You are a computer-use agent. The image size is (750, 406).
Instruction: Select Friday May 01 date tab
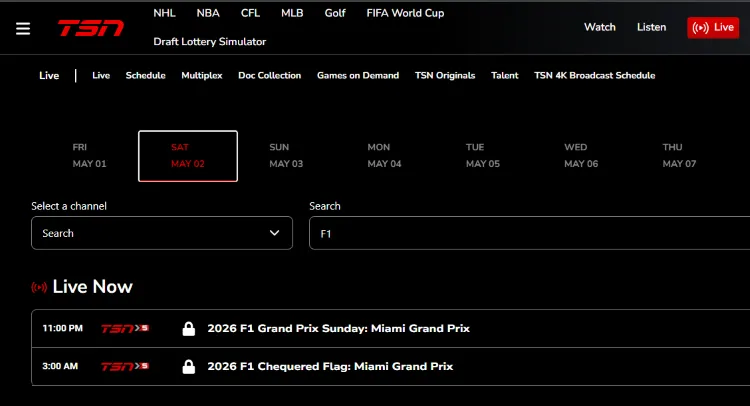click(x=88, y=156)
